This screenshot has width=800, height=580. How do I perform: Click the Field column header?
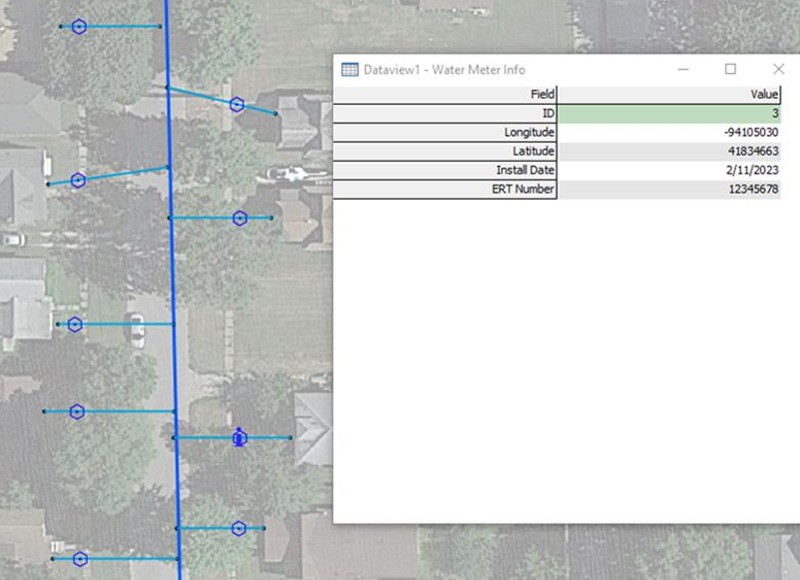pyautogui.click(x=445, y=94)
